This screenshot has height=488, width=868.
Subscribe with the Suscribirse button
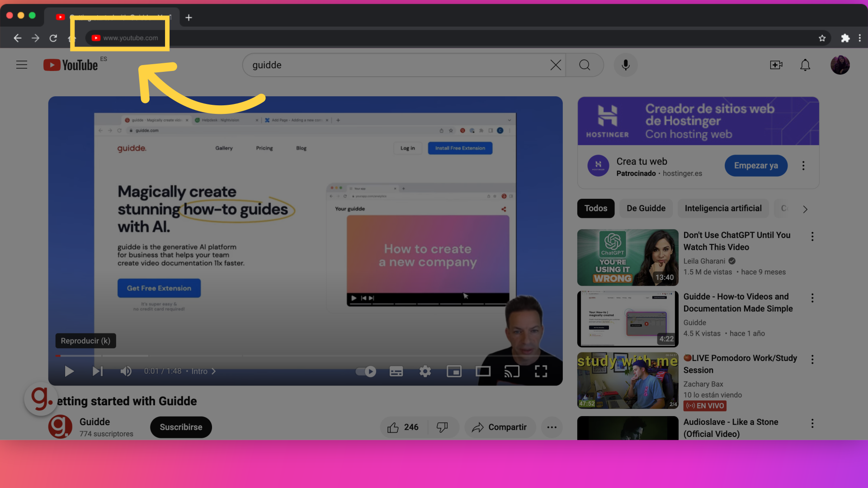tap(181, 427)
